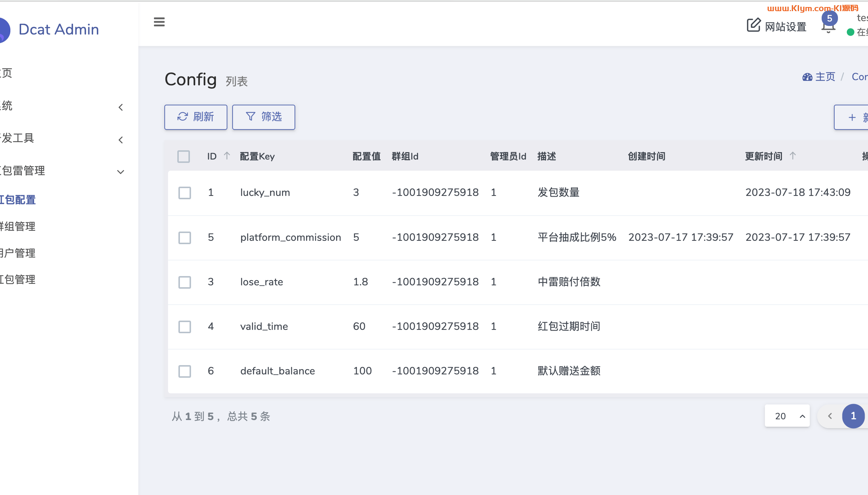Sort by update time arrow icon
The width and height of the screenshot is (868, 495).
tap(793, 156)
